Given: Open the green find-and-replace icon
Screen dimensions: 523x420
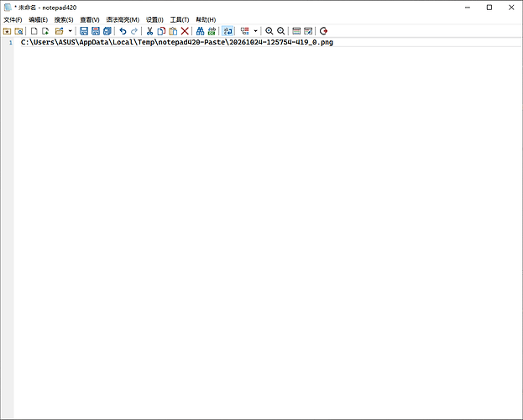Looking at the screenshot, I should click(x=212, y=31).
